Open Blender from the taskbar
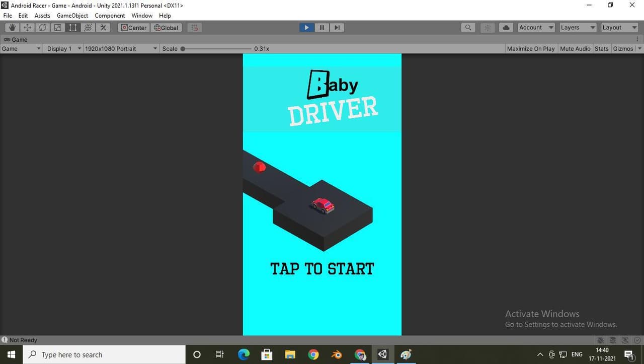This screenshot has height=364, width=644. pos(337,354)
